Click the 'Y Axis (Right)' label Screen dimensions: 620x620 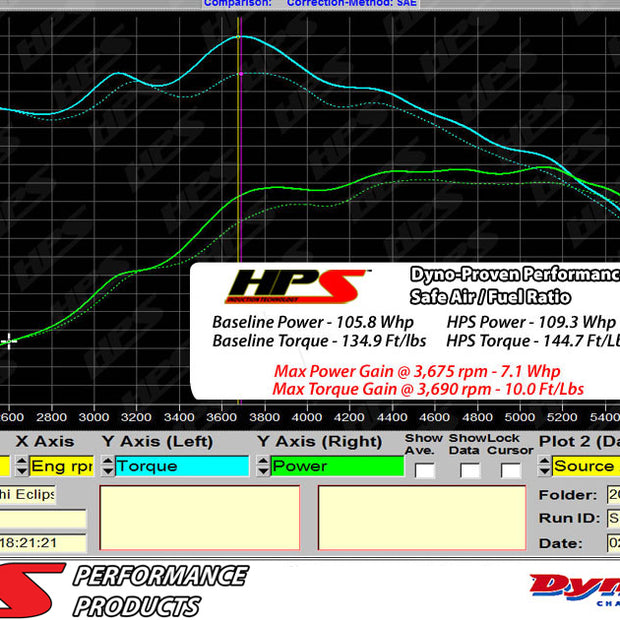pos(319,441)
